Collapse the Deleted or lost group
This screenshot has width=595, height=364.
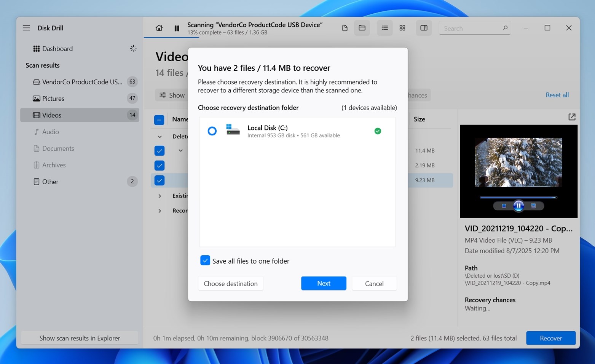[160, 137]
